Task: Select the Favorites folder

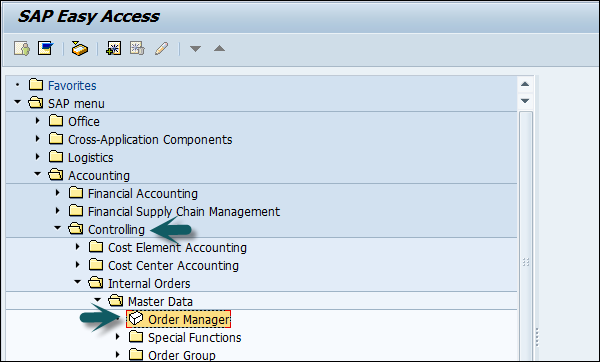Action: pos(72,85)
